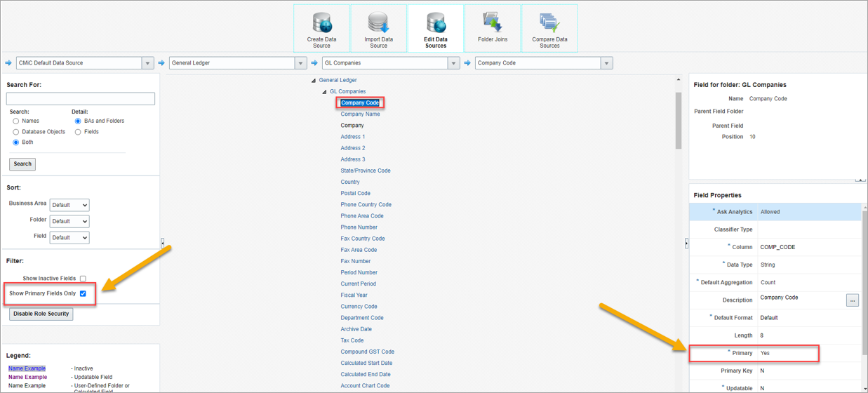Select the Fields detail radio button
Viewport: 868px width, 393px height.
coord(78,132)
